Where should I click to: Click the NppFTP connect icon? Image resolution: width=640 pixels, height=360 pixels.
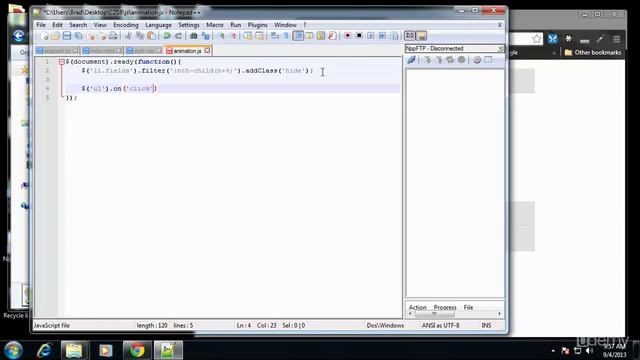point(411,60)
